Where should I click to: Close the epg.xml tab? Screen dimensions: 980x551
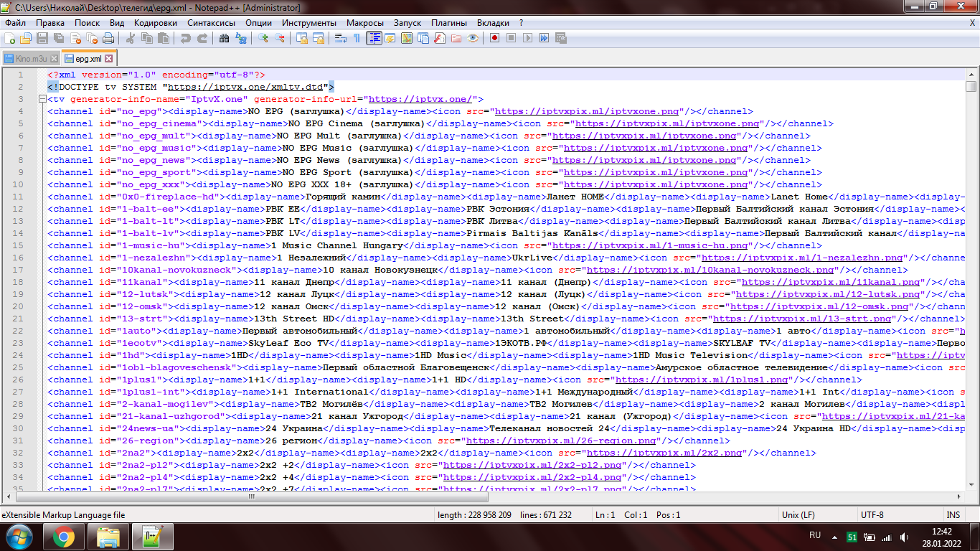pyautogui.click(x=109, y=58)
